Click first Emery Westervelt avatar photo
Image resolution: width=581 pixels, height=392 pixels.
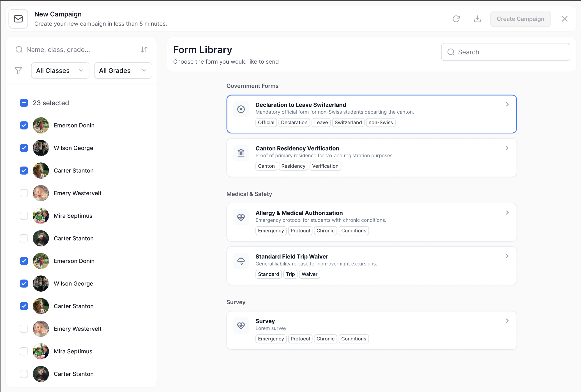[x=41, y=193]
